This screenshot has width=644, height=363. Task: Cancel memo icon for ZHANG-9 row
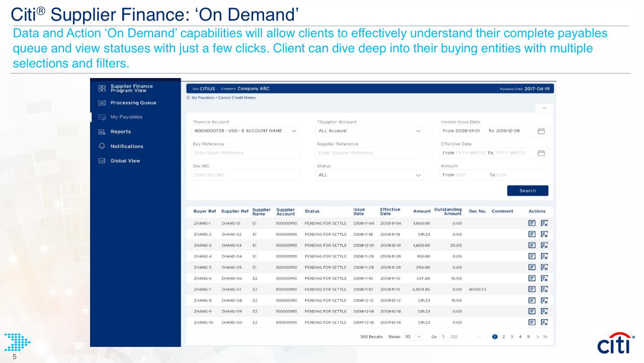click(544, 311)
